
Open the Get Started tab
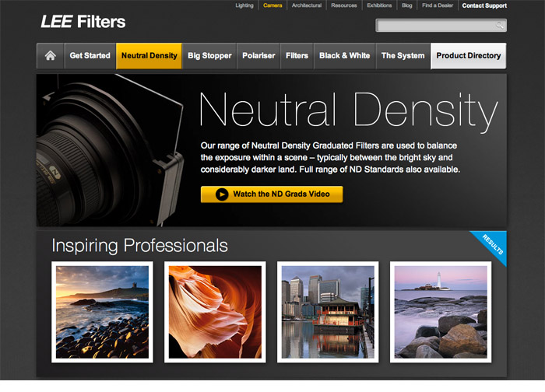click(90, 56)
